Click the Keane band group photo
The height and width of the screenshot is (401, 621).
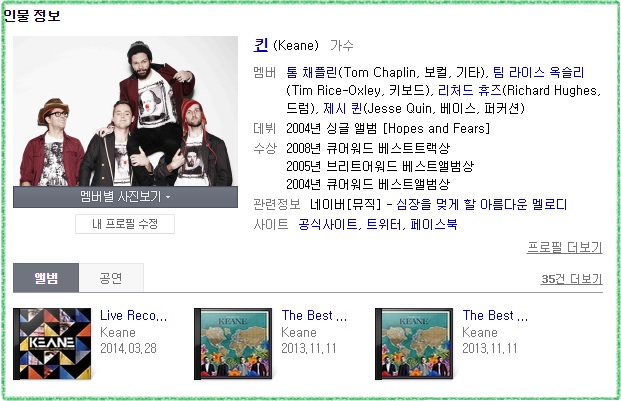coord(125,111)
